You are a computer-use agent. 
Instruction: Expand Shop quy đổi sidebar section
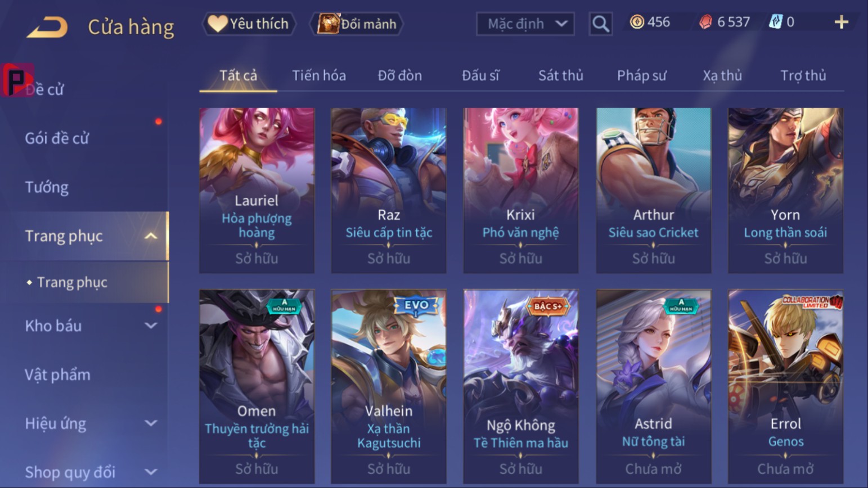pyautogui.click(x=151, y=472)
